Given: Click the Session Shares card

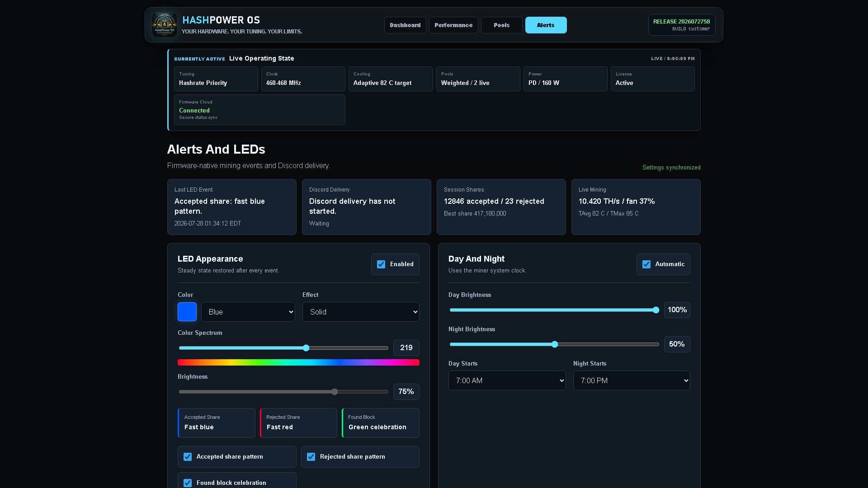Looking at the screenshot, I should tap(501, 207).
